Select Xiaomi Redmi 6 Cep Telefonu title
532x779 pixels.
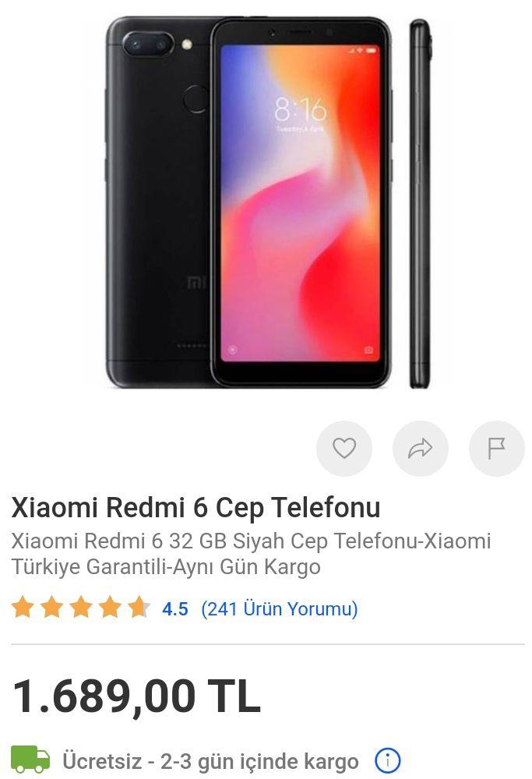pos(196,508)
